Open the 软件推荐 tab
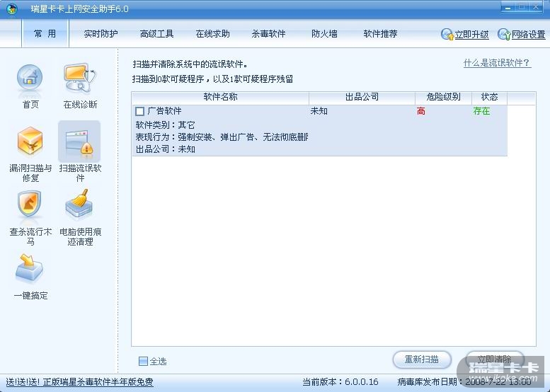The image size is (550, 392). coord(380,34)
